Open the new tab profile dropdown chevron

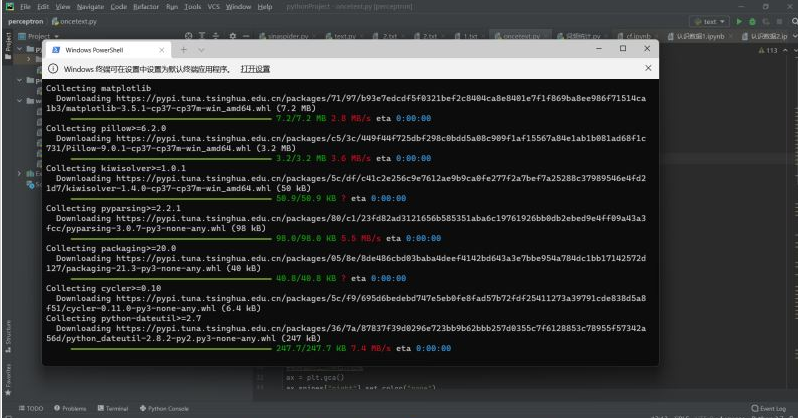point(202,50)
